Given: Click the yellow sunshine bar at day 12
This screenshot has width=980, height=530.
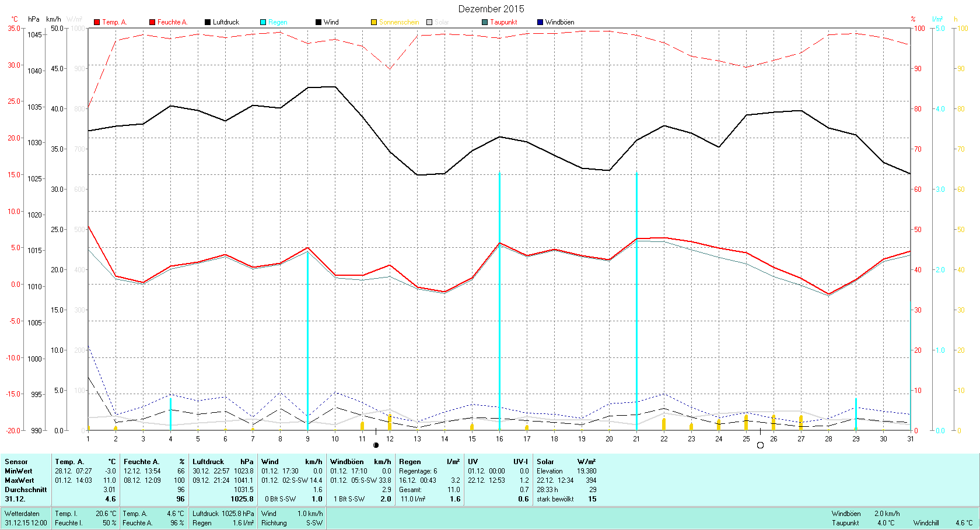Looking at the screenshot, I should tap(390, 422).
